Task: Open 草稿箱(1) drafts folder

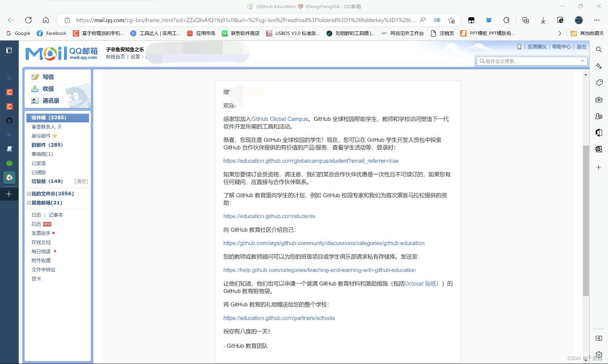Action: 42,154
